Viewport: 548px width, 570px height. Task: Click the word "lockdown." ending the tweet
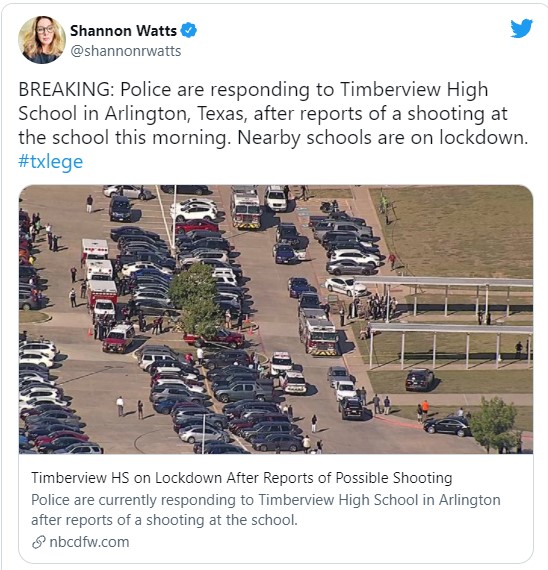[484, 138]
